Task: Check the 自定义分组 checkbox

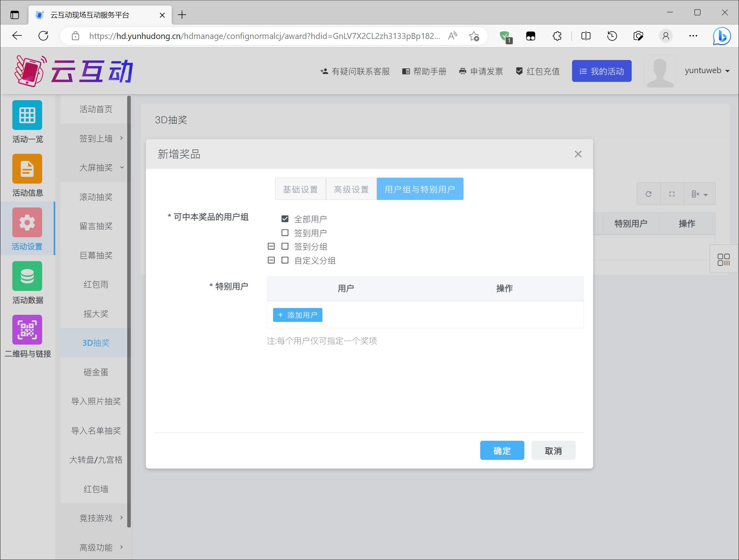Action: 285,261
